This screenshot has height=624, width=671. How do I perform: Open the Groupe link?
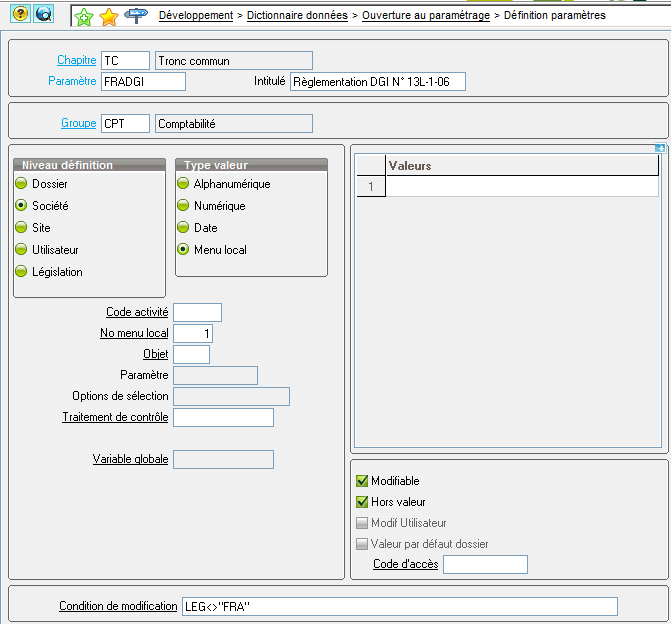point(78,123)
